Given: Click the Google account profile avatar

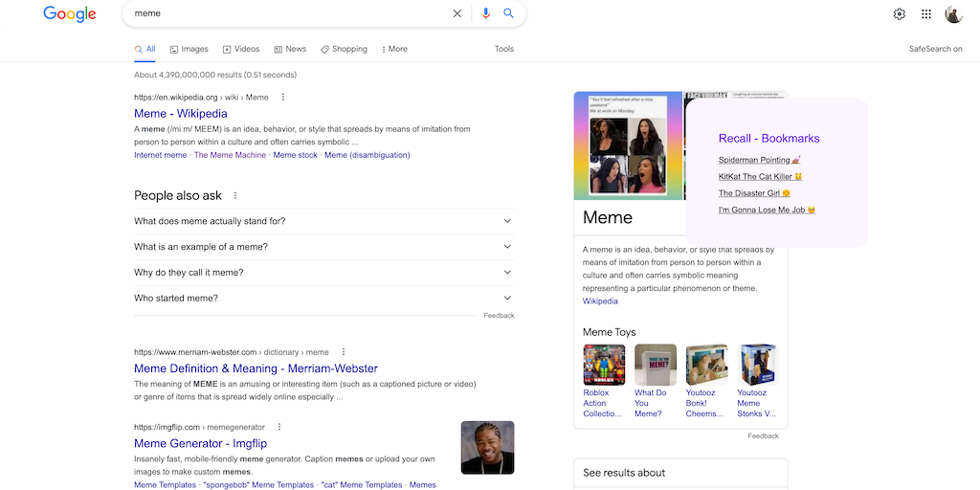Looking at the screenshot, I should pyautogui.click(x=953, y=13).
